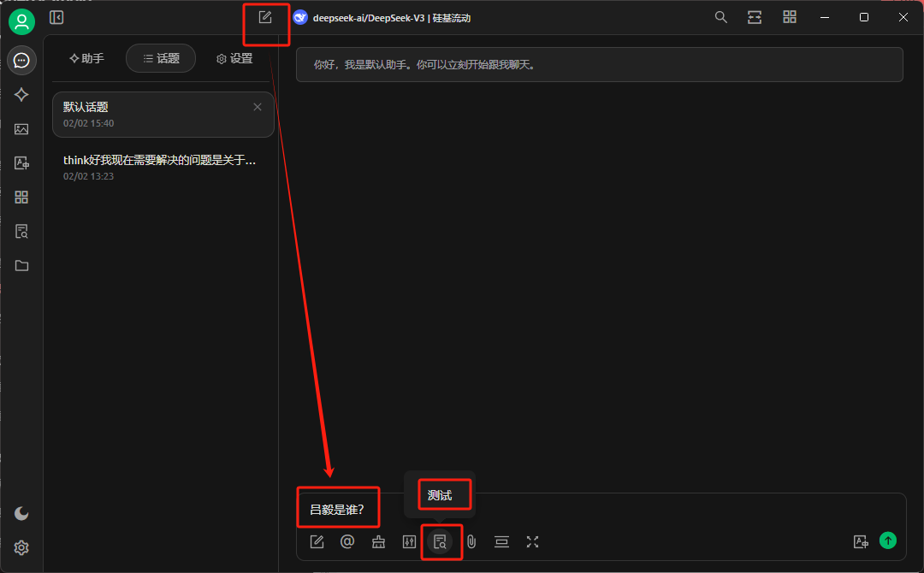Toggle expanded input with the fullscreen arrows icon
The width and height of the screenshot is (924, 573).
[533, 541]
